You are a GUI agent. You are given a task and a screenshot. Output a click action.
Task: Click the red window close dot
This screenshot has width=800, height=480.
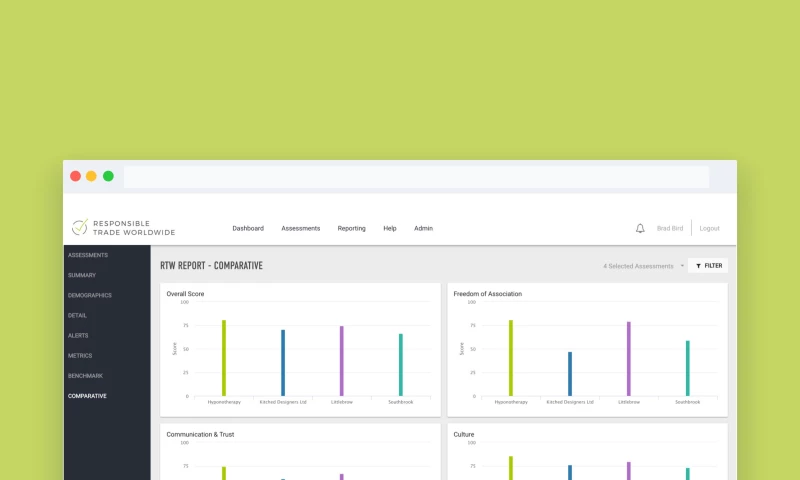pos(75,176)
